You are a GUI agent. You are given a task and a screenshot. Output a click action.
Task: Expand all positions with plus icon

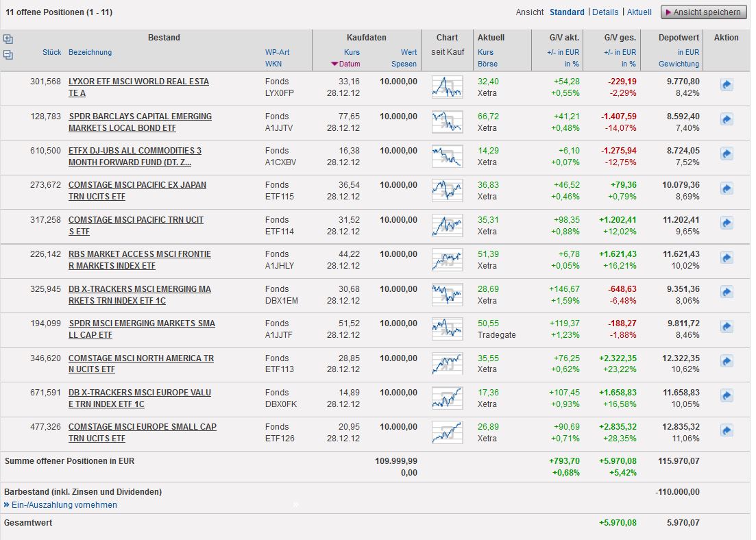(8, 39)
